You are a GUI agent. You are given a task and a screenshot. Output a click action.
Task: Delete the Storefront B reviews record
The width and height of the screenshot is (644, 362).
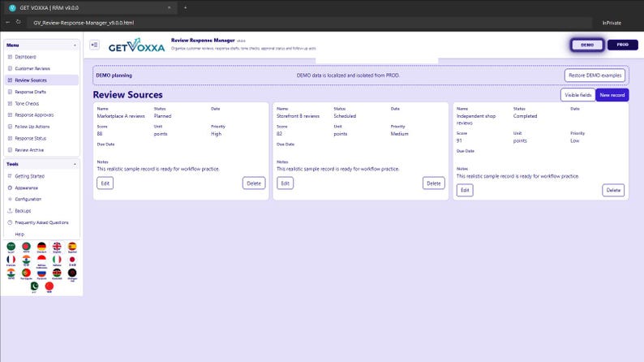coord(434,183)
